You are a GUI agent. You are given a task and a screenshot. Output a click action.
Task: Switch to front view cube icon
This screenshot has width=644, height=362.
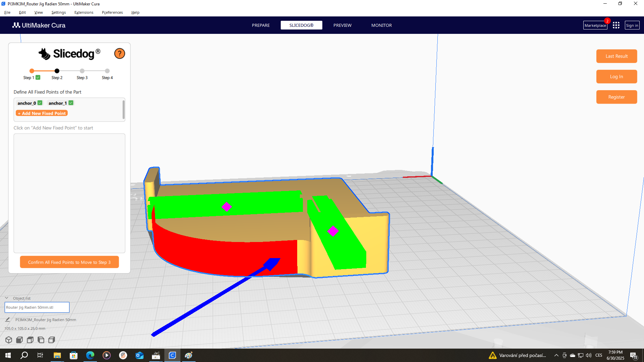pyautogui.click(x=19, y=340)
